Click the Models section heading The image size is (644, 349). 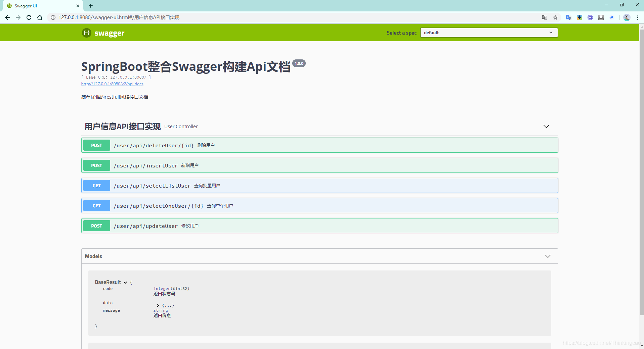(x=93, y=256)
